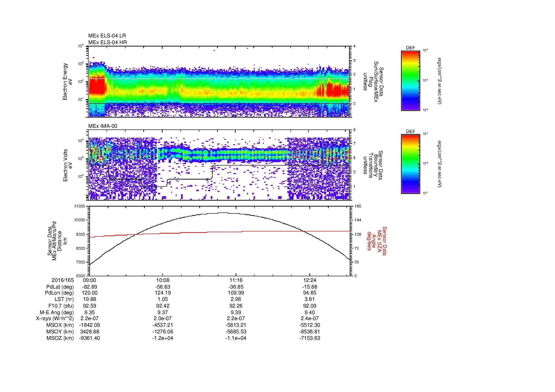Click the 'X-rays (W/m**2)' row label
Image resolution: width=555 pixels, height=392 pixels.
click(x=55, y=319)
